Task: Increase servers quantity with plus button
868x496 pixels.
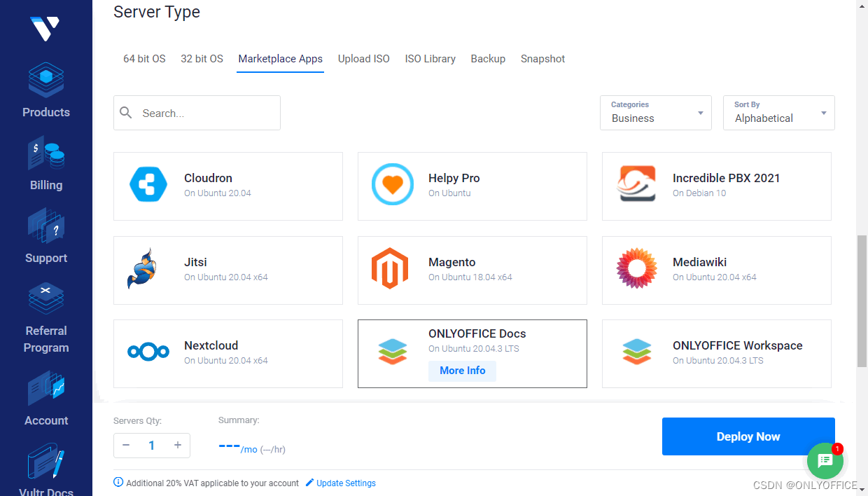Action: point(178,445)
